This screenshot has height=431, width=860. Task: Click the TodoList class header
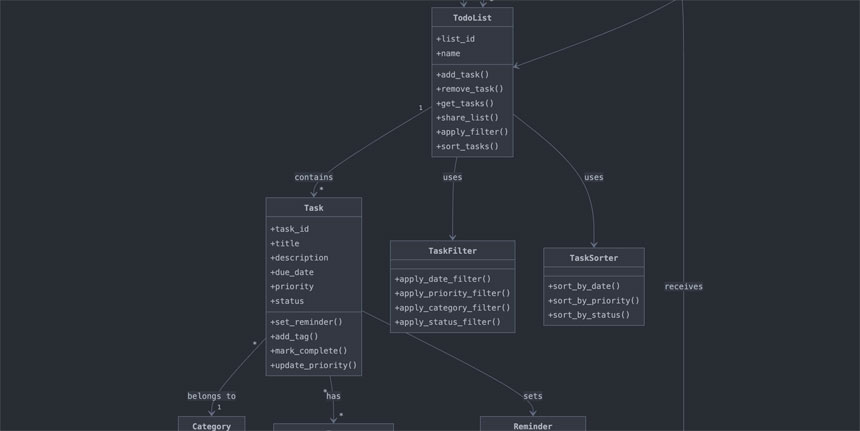pyautogui.click(x=472, y=18)
